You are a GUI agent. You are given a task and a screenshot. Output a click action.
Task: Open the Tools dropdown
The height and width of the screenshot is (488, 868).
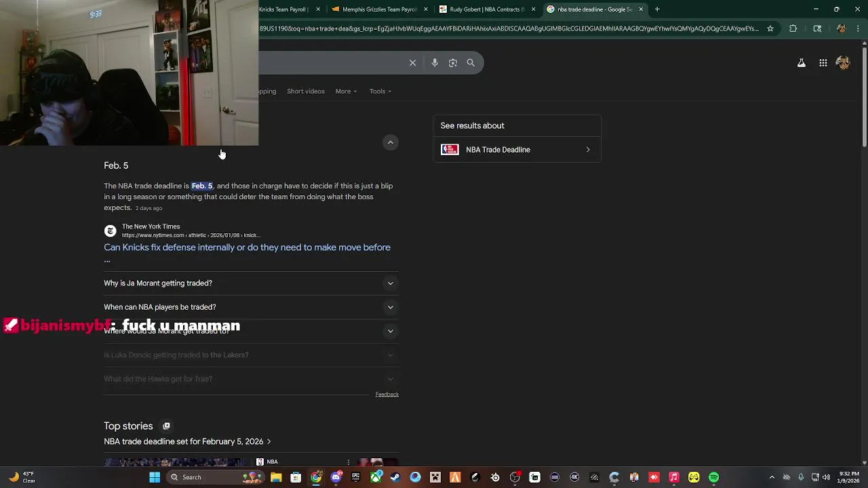pos(380,91)
